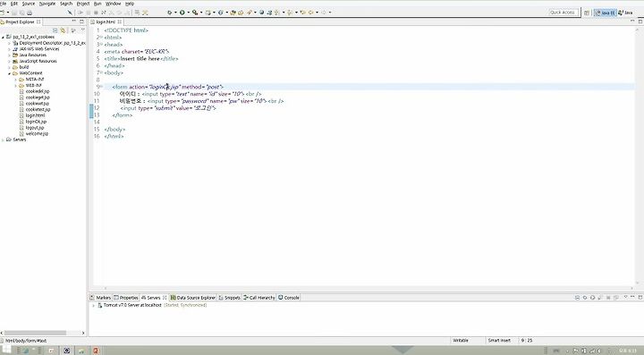
Task: Open the Run dropdown arrow beside green icon
Action: pyautogui.click(x=188, y=13)
